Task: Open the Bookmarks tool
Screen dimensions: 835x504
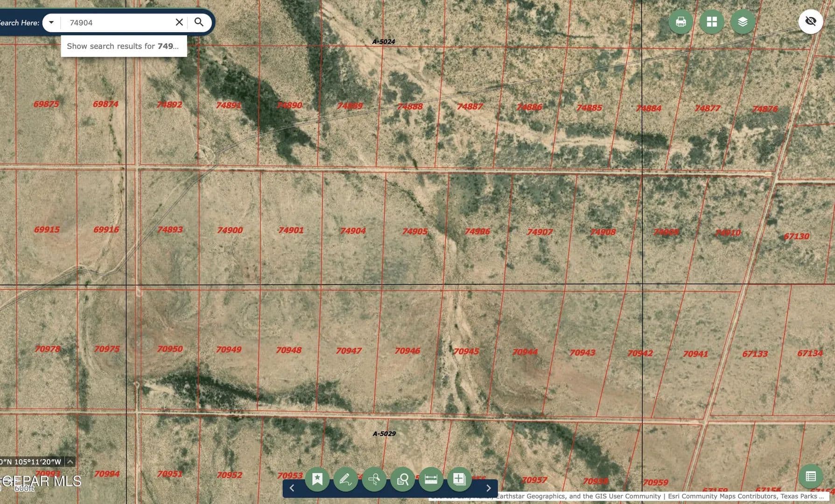Action: point(317,479)
